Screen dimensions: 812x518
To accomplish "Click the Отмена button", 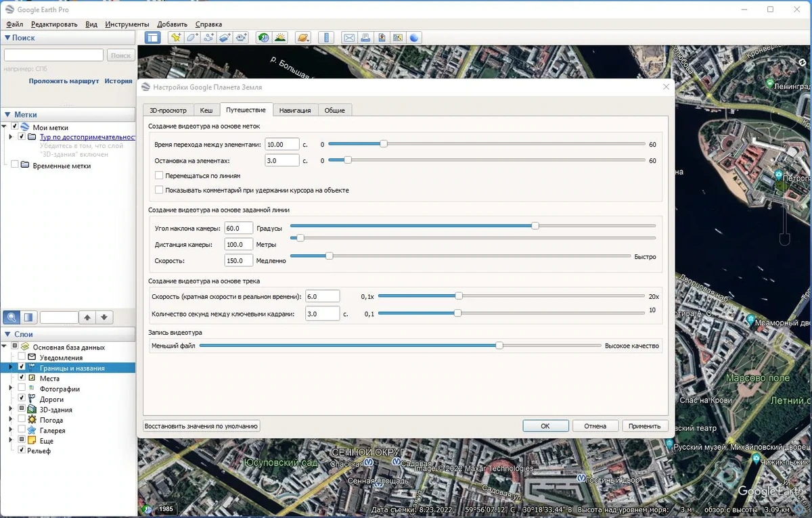I will point(595,426).
